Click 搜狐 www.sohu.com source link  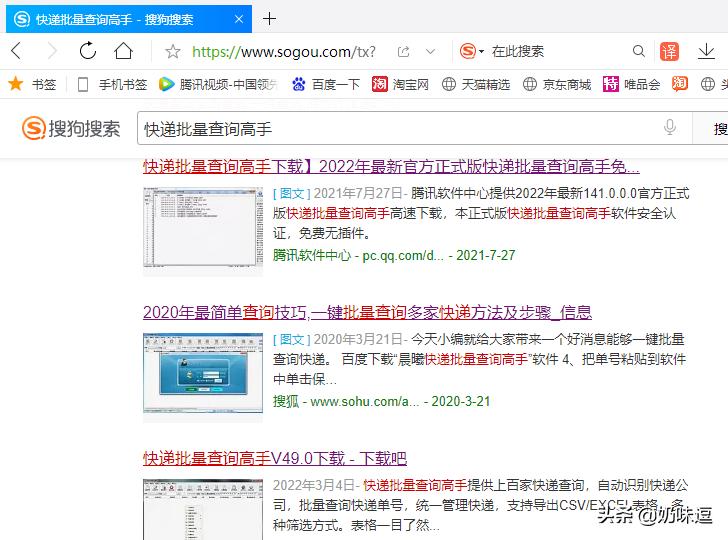381,401
